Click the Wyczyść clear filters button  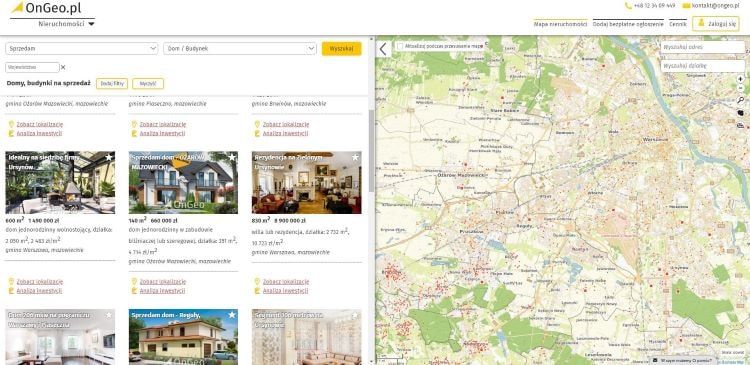click(x=148, y=83)
